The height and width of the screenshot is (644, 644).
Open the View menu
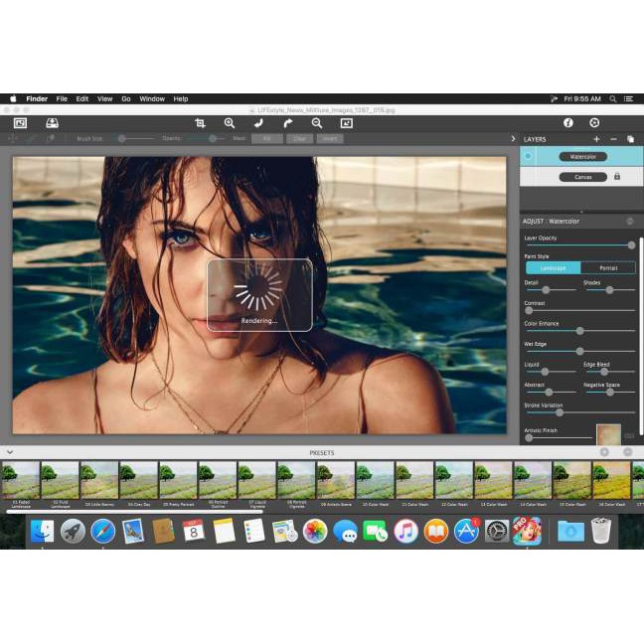pyautogui.click(x=104, y=99)
